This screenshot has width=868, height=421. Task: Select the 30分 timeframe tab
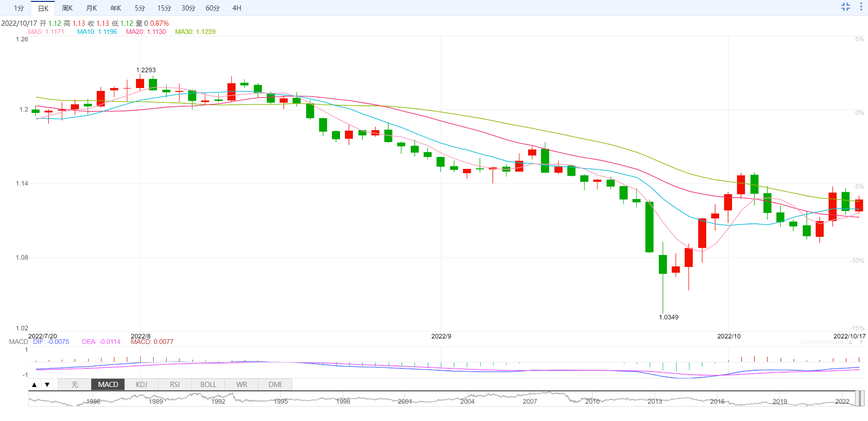(x=188, y=8)
